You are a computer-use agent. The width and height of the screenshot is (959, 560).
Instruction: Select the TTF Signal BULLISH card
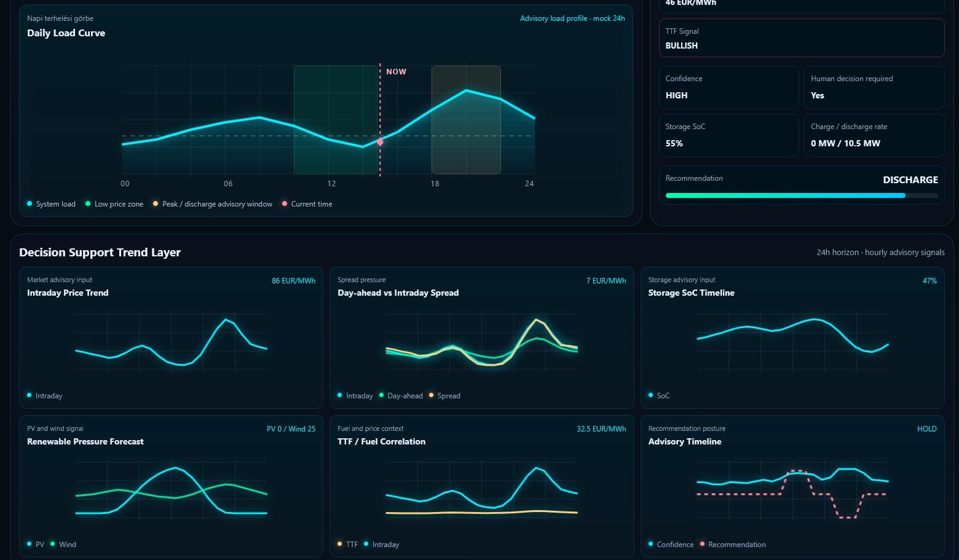pyautogui.click(x=802, y=38)
